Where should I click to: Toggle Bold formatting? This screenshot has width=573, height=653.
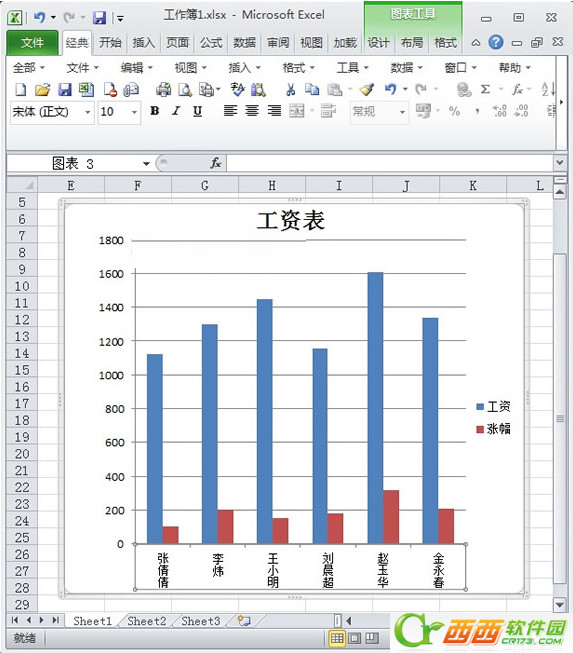pos(154,111)
